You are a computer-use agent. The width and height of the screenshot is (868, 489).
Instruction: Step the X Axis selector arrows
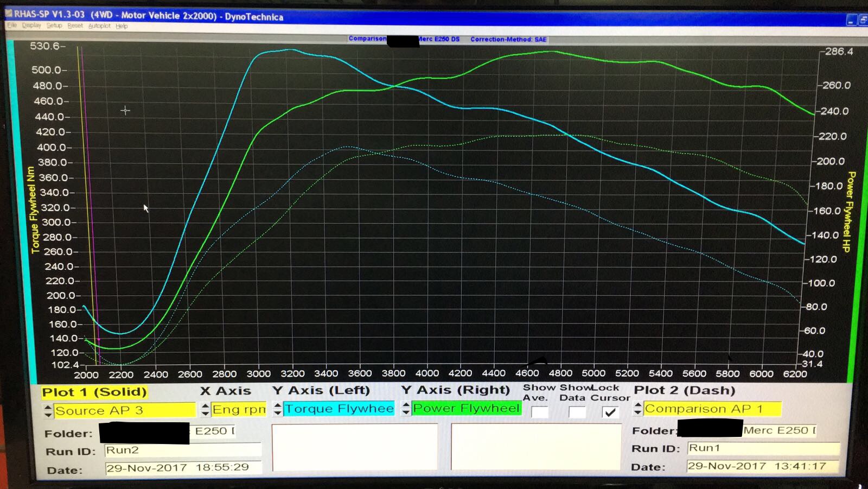point(205,409)
